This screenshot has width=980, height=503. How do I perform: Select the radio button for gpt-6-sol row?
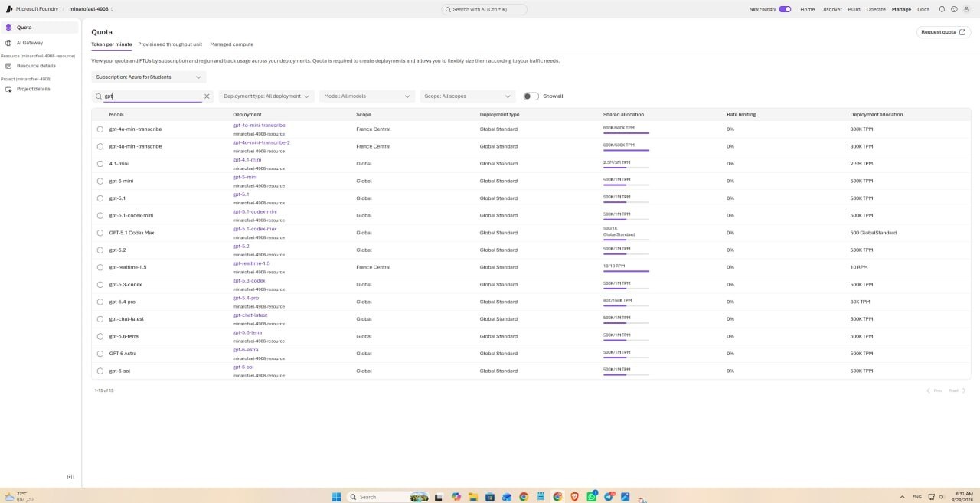[100, 371]
